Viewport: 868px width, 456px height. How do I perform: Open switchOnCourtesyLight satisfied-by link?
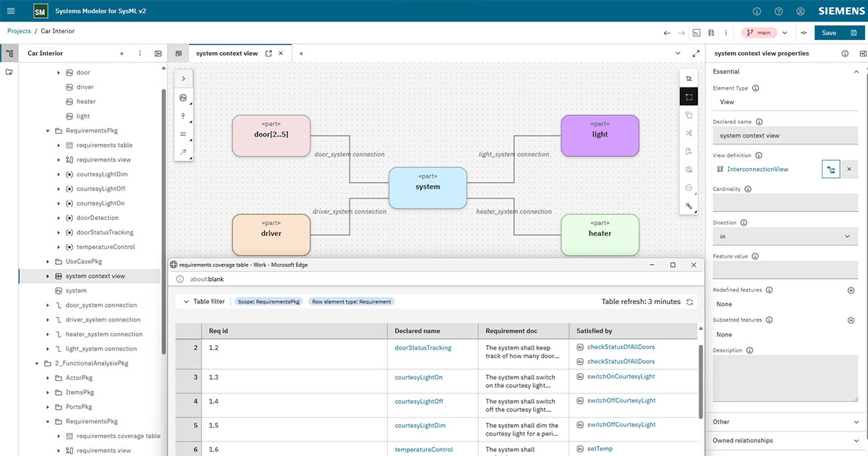(621, 376)
